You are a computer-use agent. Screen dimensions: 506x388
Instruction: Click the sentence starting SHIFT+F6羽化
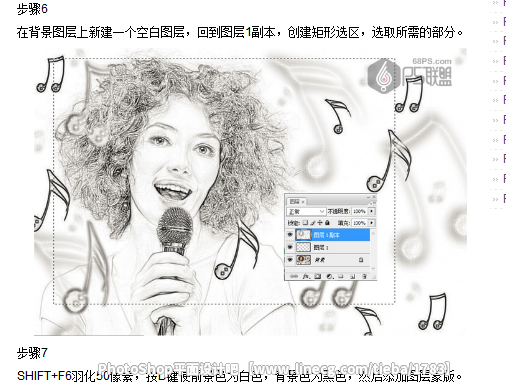[x=240, y=376]
